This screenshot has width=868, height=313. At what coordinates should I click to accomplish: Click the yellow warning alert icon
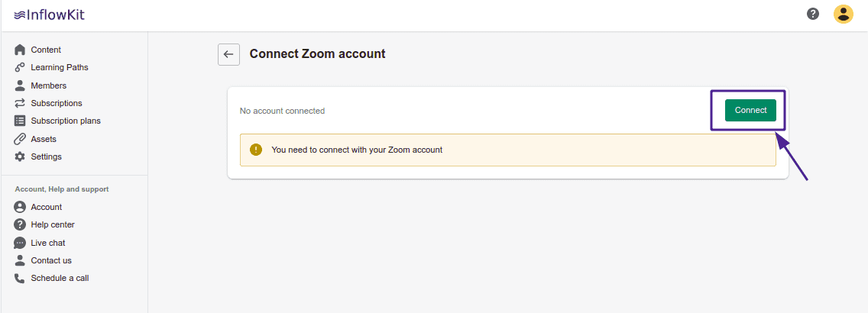[x=256, y=150]
